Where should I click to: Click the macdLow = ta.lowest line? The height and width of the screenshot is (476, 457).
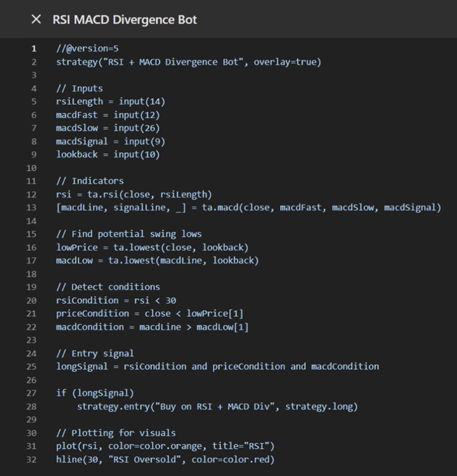(157, 260)
